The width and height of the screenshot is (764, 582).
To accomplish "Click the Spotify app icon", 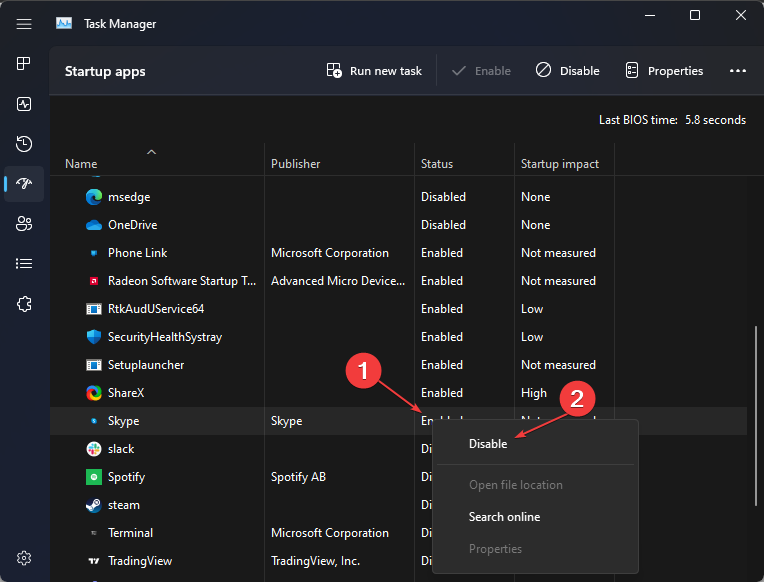I will point(94,477).
